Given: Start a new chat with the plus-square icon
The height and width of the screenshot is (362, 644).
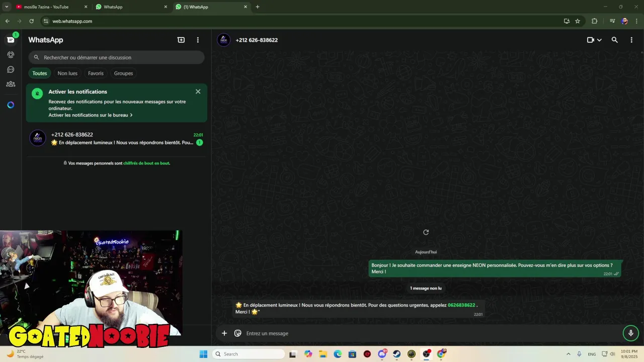Looking at the screenshot, I should (x=181, y=40).
